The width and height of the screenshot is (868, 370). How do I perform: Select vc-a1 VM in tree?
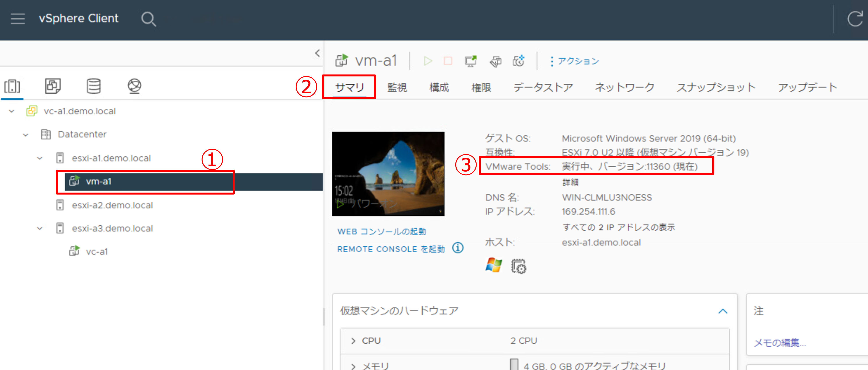(x=97, y=252)
